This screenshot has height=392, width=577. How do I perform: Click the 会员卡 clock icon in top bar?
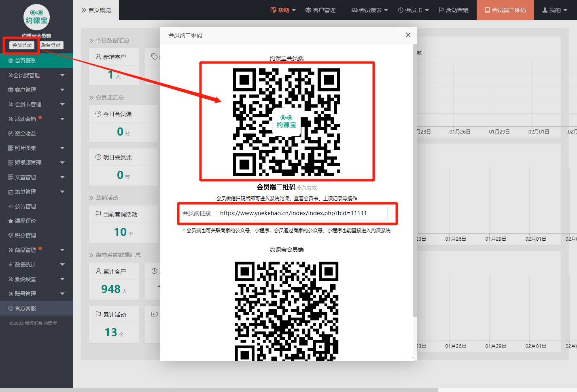tap(401, 10)
